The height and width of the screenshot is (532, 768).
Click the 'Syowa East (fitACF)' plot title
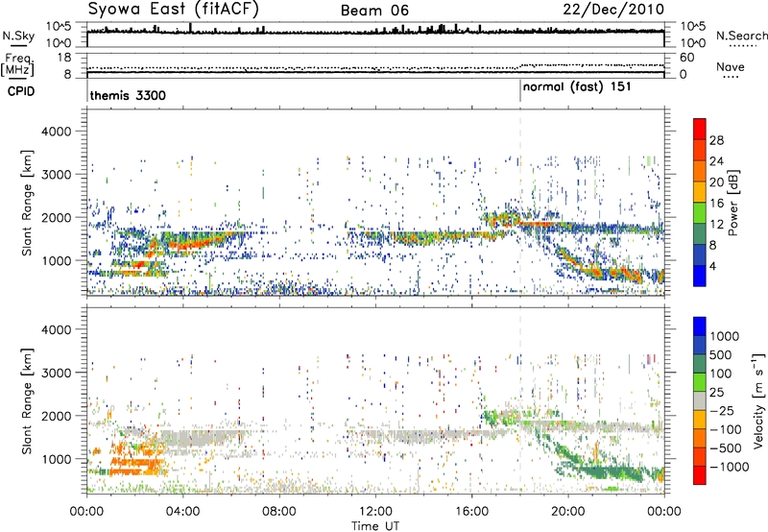coord(174,10)
